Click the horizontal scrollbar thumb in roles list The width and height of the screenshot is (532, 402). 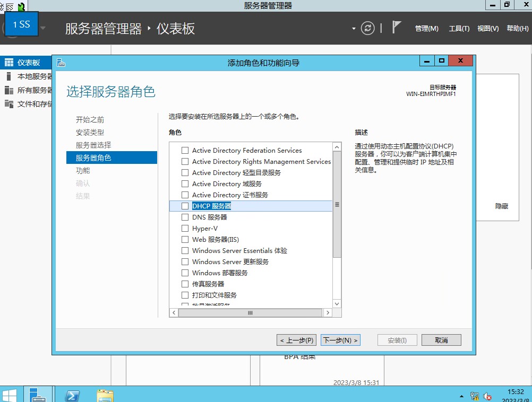(x=251, y=312)
